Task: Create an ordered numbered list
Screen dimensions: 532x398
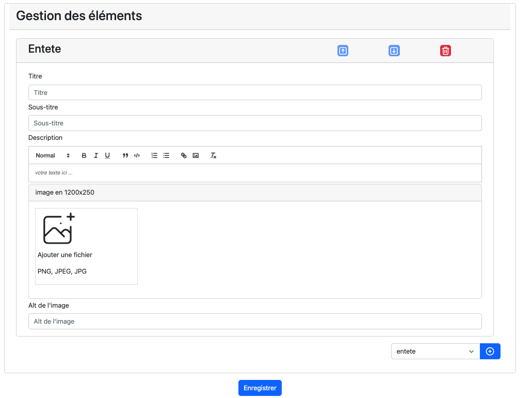Action: pyautogui.click(x=154, y=155)
